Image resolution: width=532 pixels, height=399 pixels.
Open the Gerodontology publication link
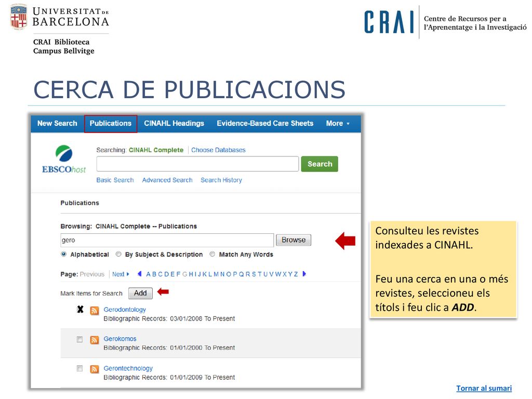(x=125, y=310)
